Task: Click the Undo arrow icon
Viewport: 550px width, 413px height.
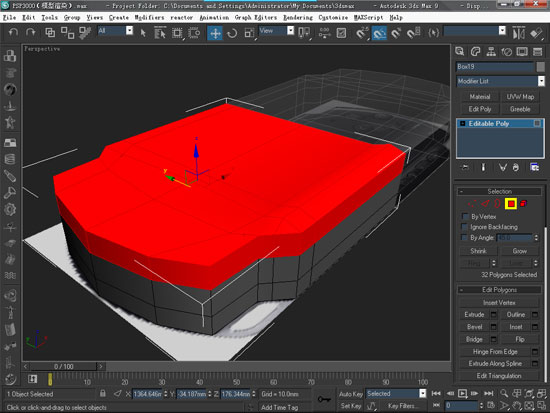Action: coord(13,33)
